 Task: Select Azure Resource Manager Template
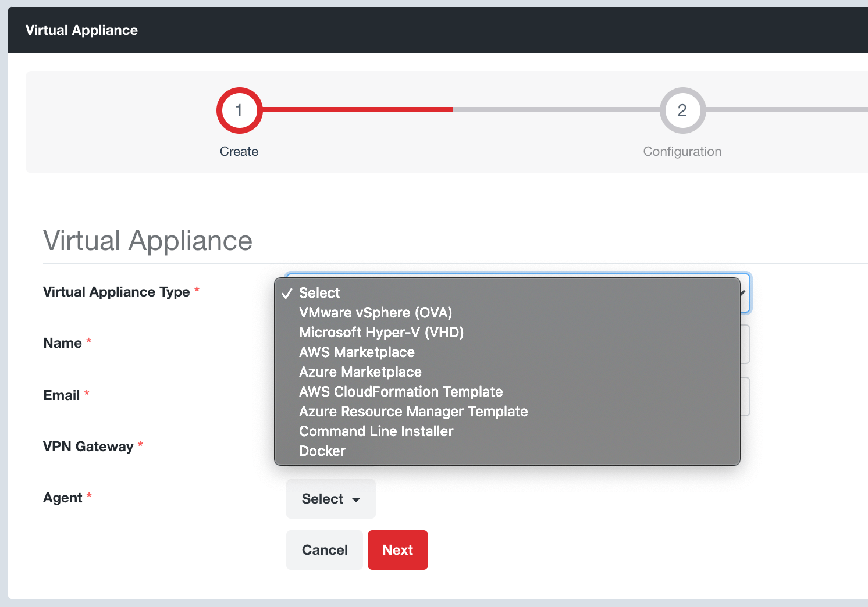pyautogui.click(x=507, y=412)
